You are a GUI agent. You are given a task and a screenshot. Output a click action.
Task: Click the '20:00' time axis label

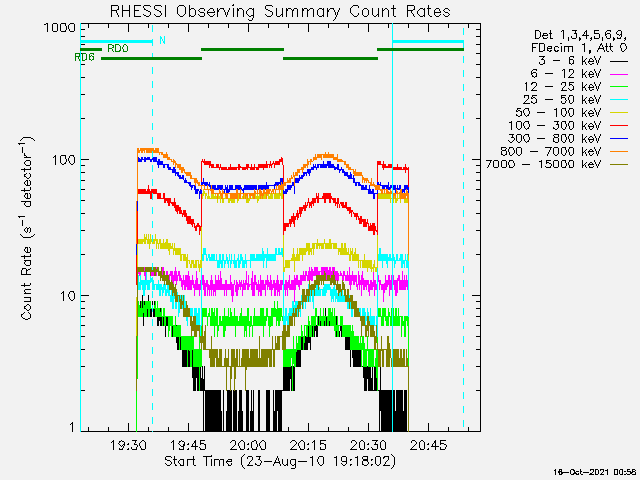click(x=248, y=445)
